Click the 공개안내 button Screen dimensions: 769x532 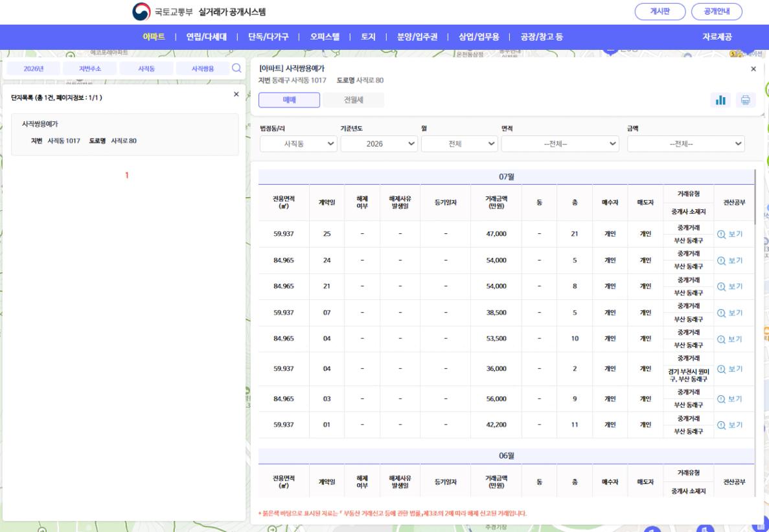pyautogui.click(x=717, y=12)
